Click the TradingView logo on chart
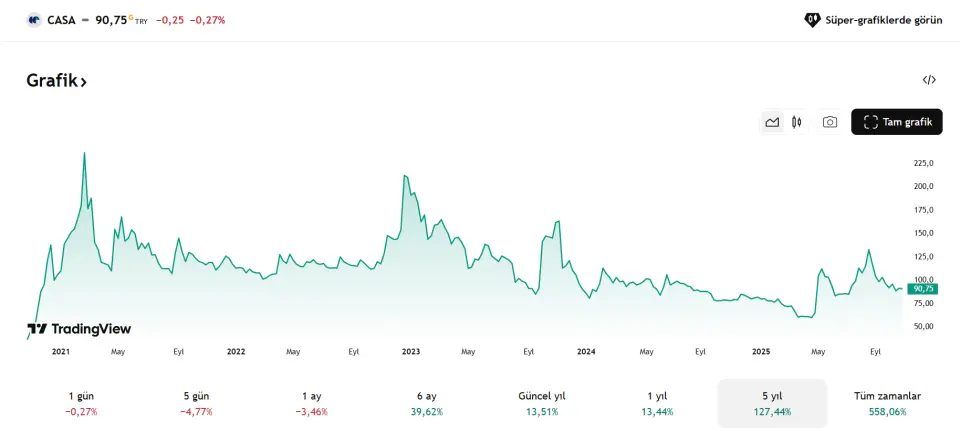Screen dimensions: 960x431 point(79,329)
